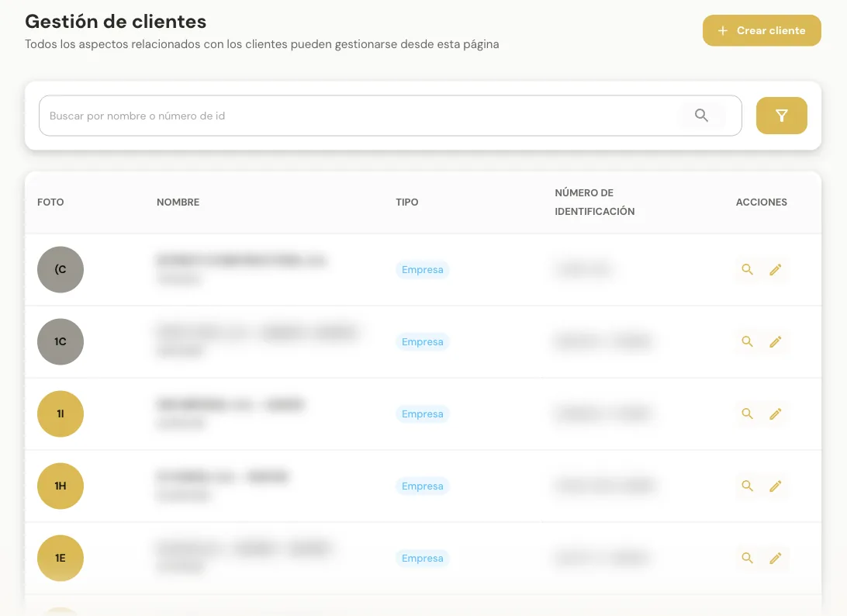The width and height of the screenshot is (847, 616).
Task: Select the (C client avatar
Action: pyautogui.click(x=60, y=270)
